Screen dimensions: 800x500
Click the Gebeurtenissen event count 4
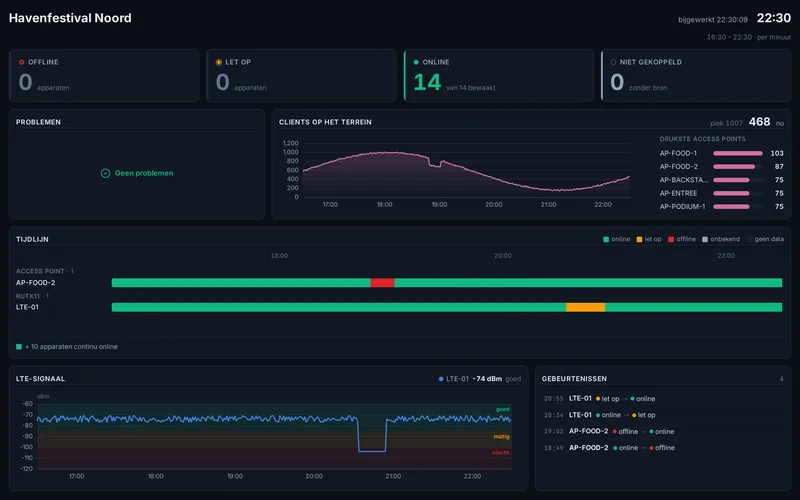pyautogui.click(x=782, y=379)
